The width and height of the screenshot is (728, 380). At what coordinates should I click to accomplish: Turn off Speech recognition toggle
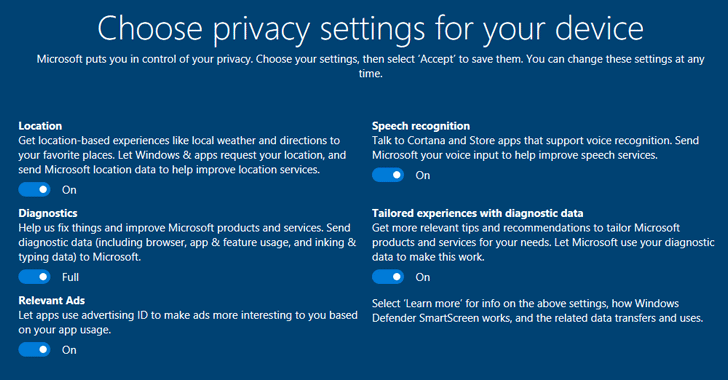click(388, 175)
